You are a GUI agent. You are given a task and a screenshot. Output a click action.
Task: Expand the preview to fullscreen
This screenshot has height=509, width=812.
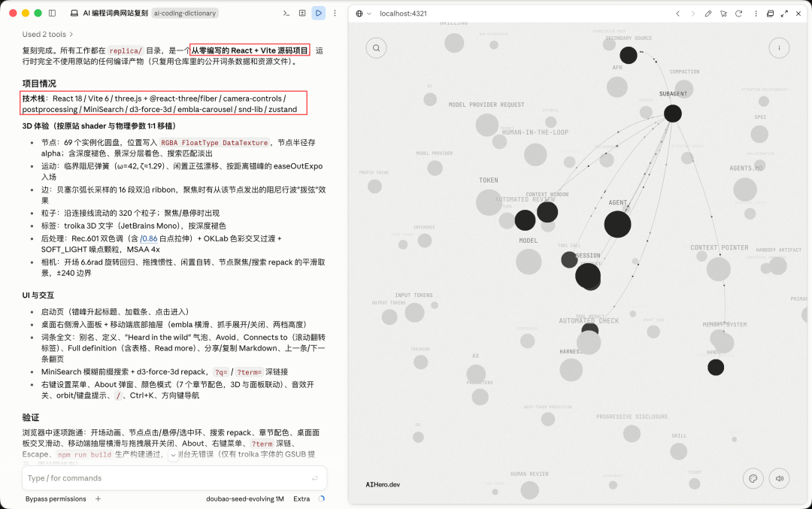point(784,14)
